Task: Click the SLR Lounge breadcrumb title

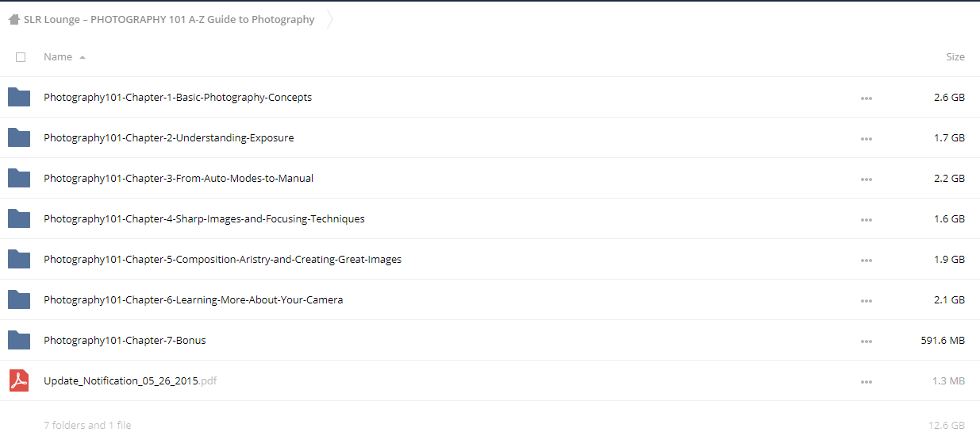Action: point(169,20)
